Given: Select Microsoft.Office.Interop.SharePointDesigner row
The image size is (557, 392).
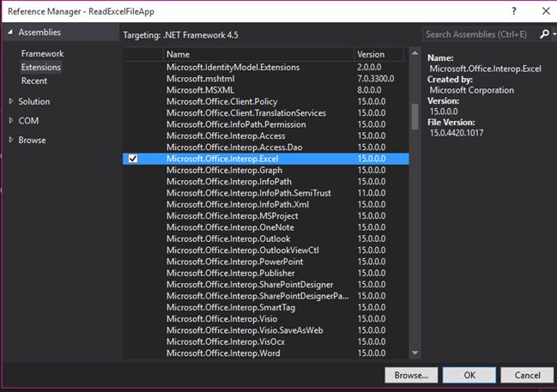Looking at the screenshot, I should coord(266,285).
